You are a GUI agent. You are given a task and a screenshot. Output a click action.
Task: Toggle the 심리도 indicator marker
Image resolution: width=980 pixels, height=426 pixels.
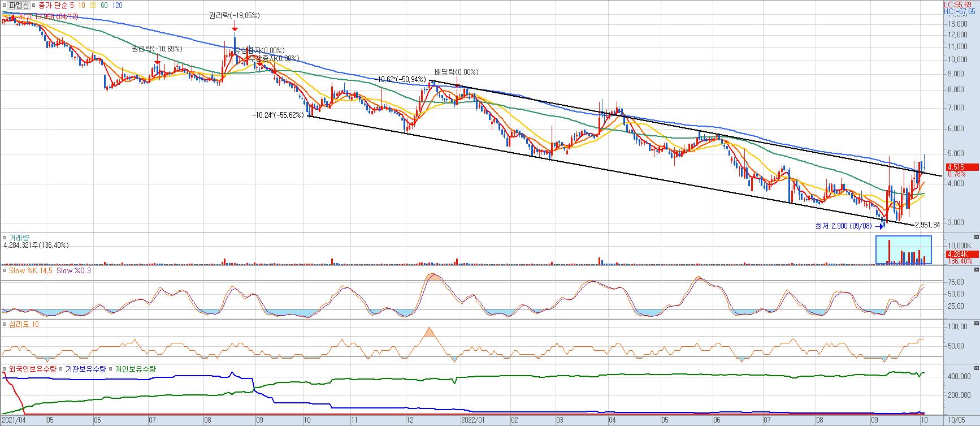[x=4, y=325]
